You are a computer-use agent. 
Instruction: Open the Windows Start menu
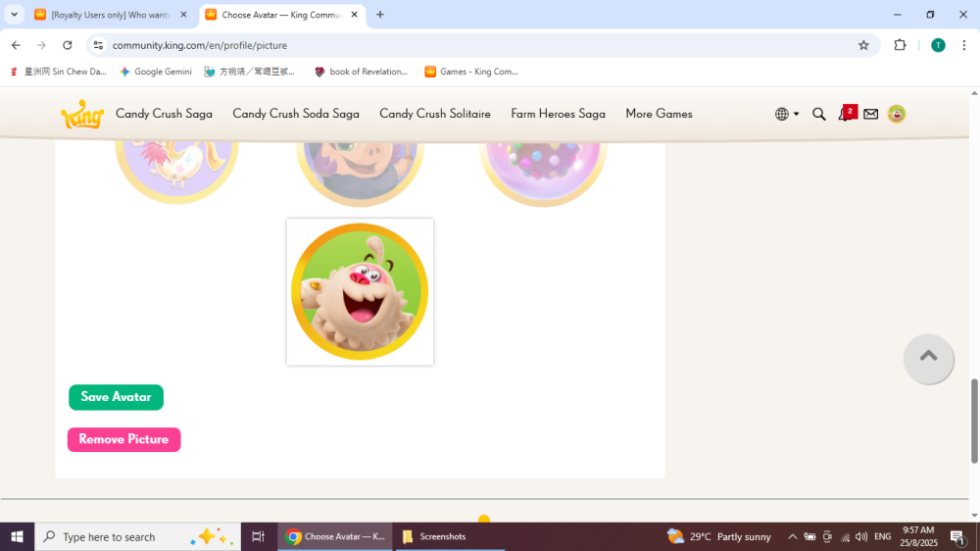pyautogui.click(x=17, y=536)
